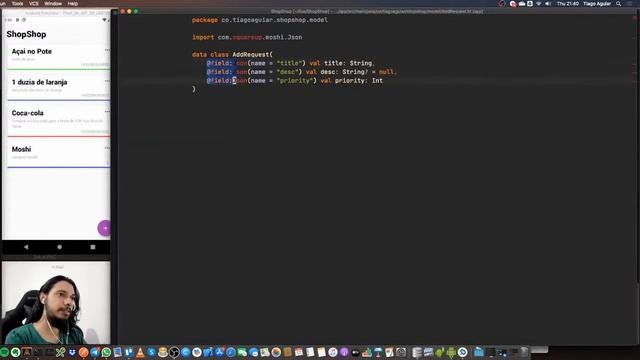The height and width of the screenshot is (360, 640).
Task: Open the VCS menu
Action: [34, 4]
